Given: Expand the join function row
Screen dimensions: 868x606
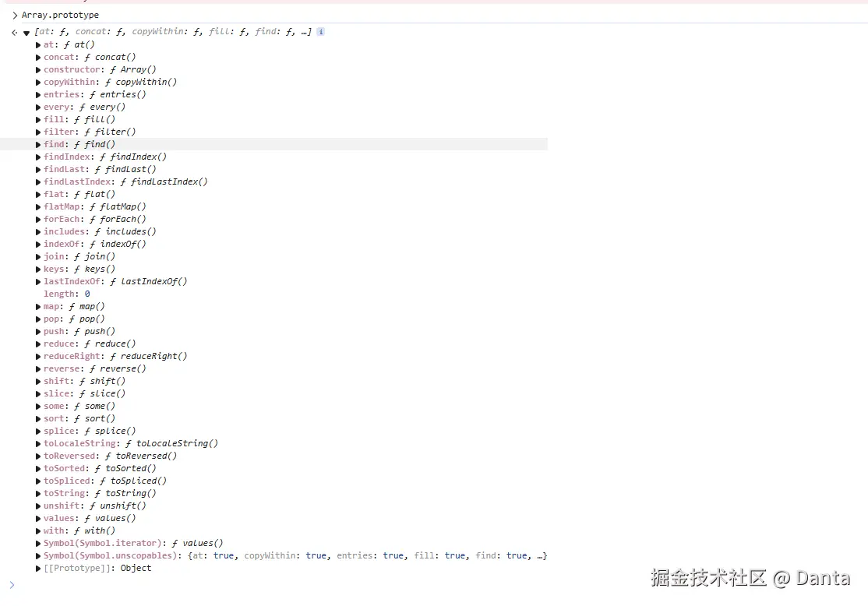Looking at the screenshot, I should coord(38,257).
